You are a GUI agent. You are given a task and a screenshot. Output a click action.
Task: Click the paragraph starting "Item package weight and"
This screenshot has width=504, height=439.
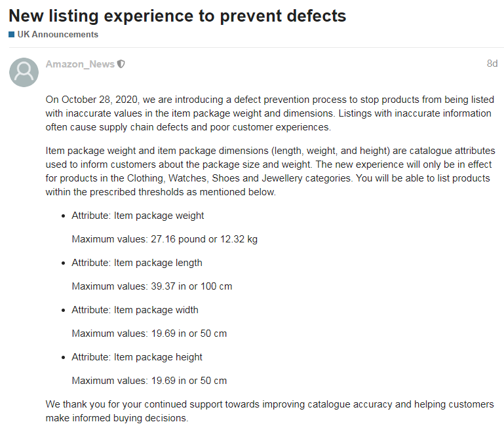(x=269, y=172)
